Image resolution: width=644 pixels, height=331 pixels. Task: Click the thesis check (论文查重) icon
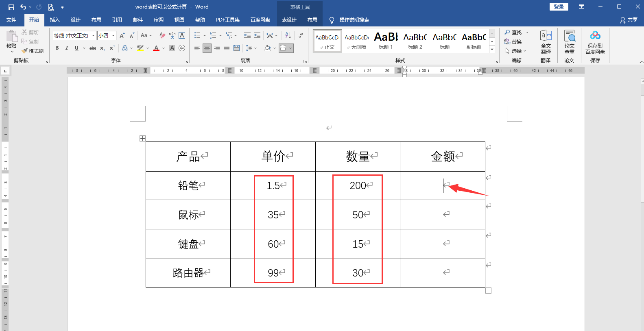569,42
